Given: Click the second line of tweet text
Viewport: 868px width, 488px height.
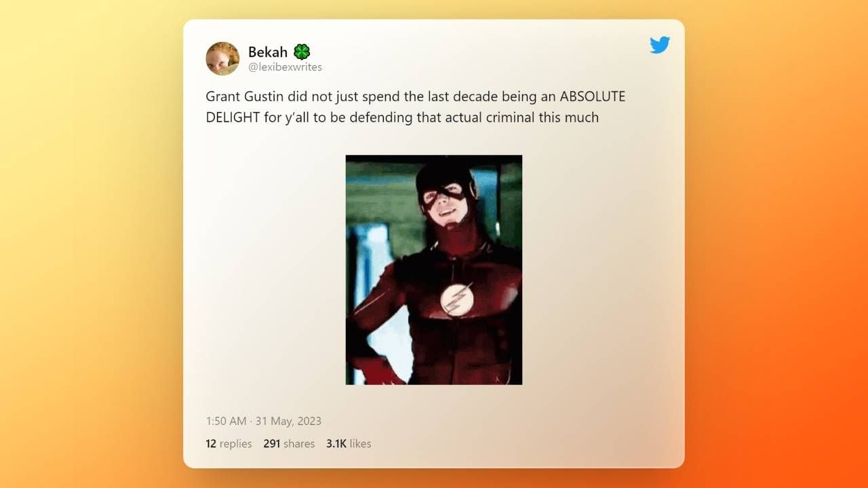Looking at the screenshot, I should point(402,117).
